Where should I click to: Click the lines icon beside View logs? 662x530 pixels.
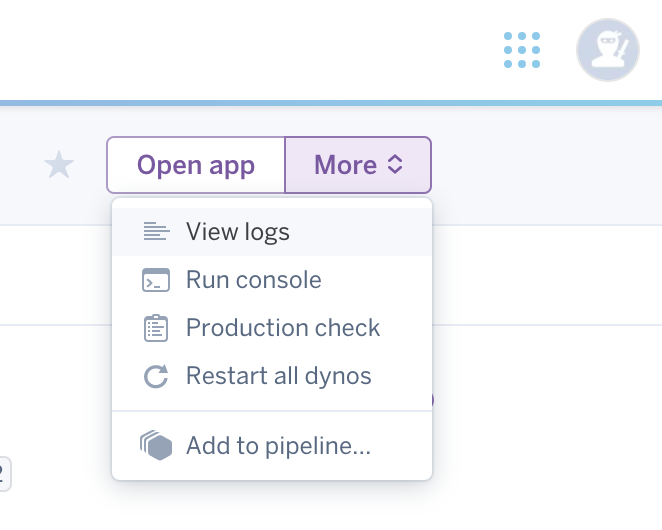click(156, 232)
